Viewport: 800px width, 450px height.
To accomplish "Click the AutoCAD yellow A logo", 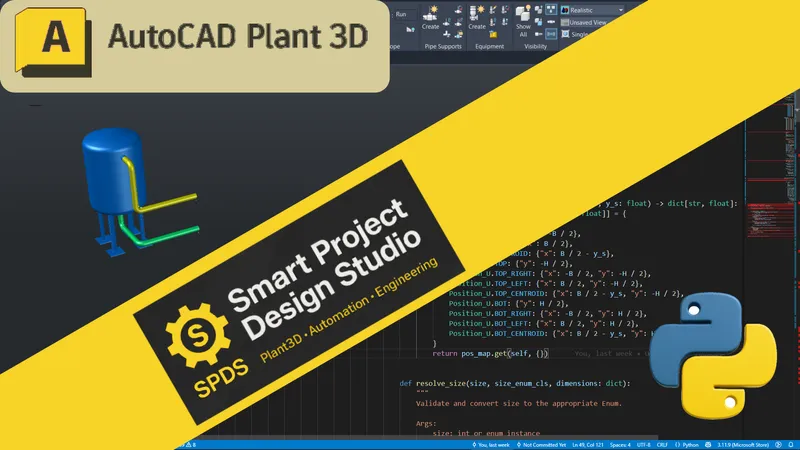I will pyautogui.click(x=54, y=42).
